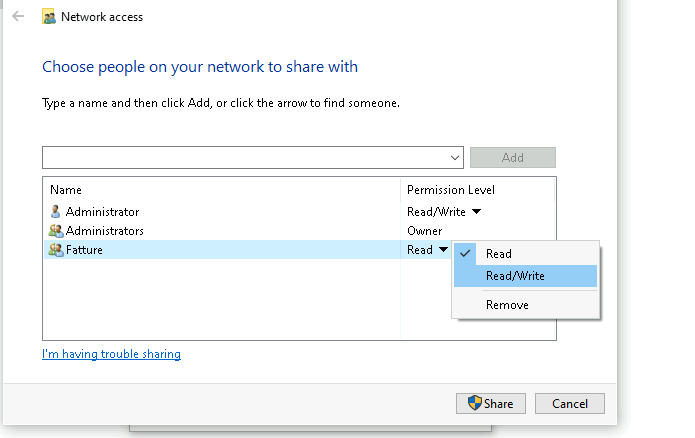This screenshot has height=438, width=695.
Task: Select Remove in the permission menu
Action: 526,305
